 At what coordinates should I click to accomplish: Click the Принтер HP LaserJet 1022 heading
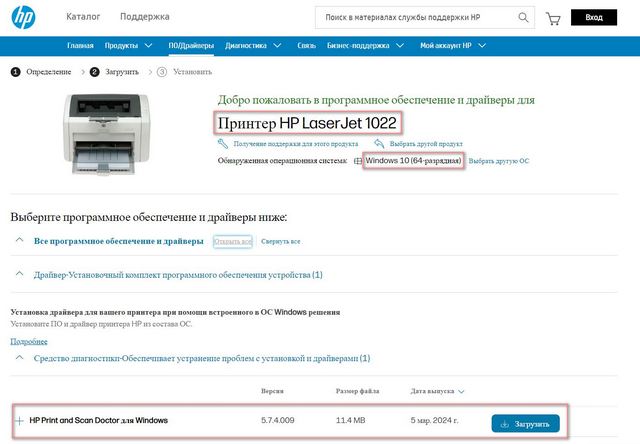click(x=307, y=123)
